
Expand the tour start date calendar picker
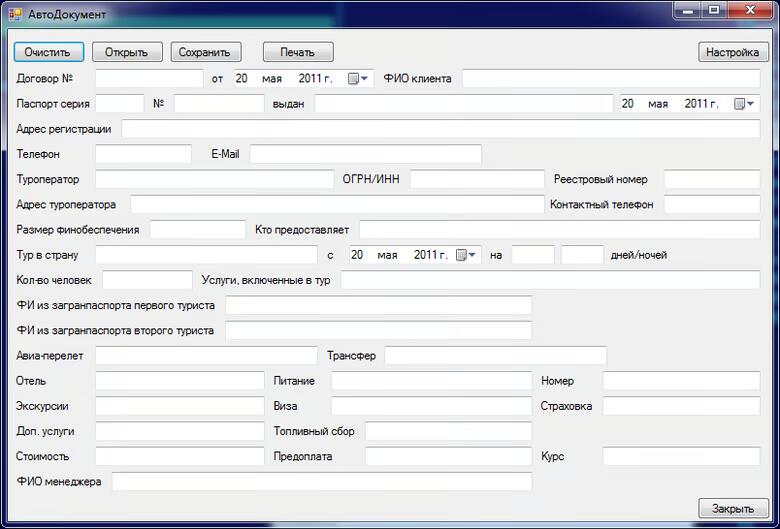[467, 255]
